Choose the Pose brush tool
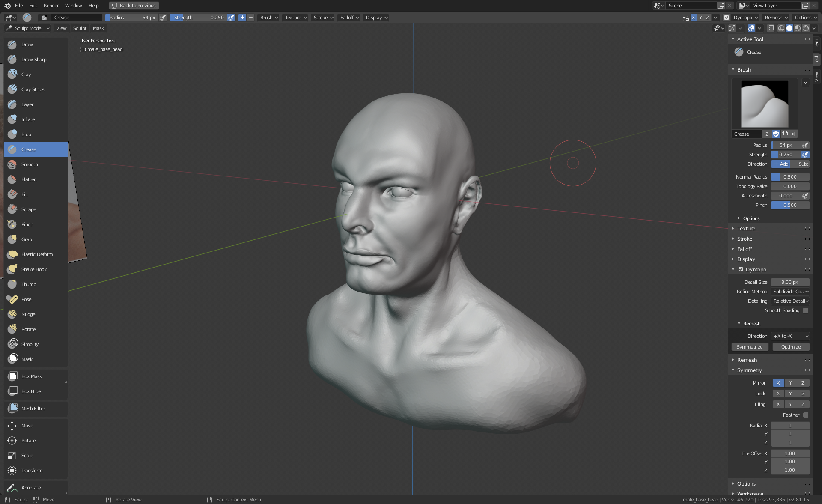Image resolution: width=822 pixels, height=504 pixels. 26,299
